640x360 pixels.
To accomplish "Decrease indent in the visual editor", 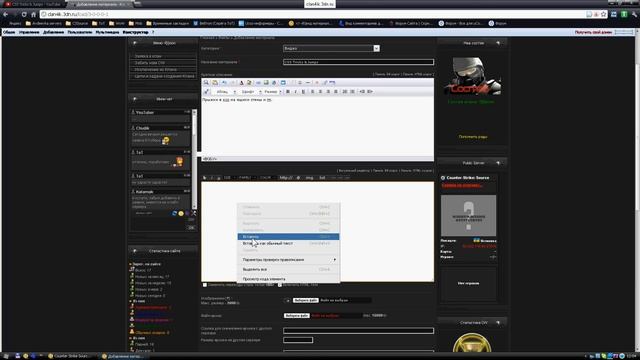I will [362, 91].
